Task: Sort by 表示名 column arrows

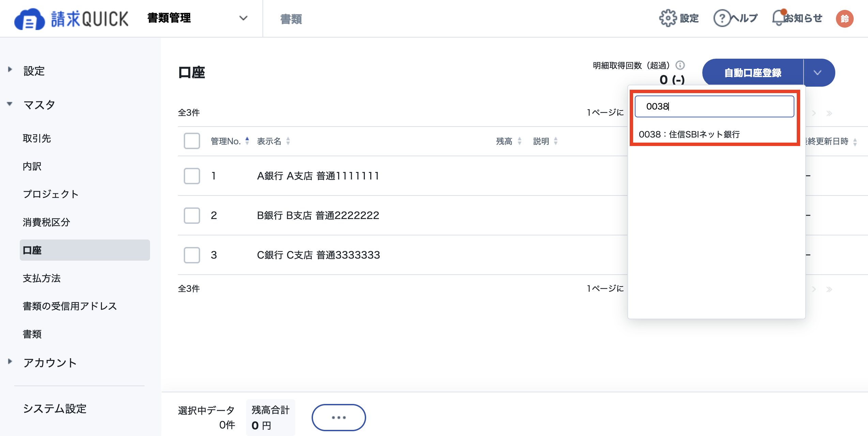Action: [x=288, y=141]
